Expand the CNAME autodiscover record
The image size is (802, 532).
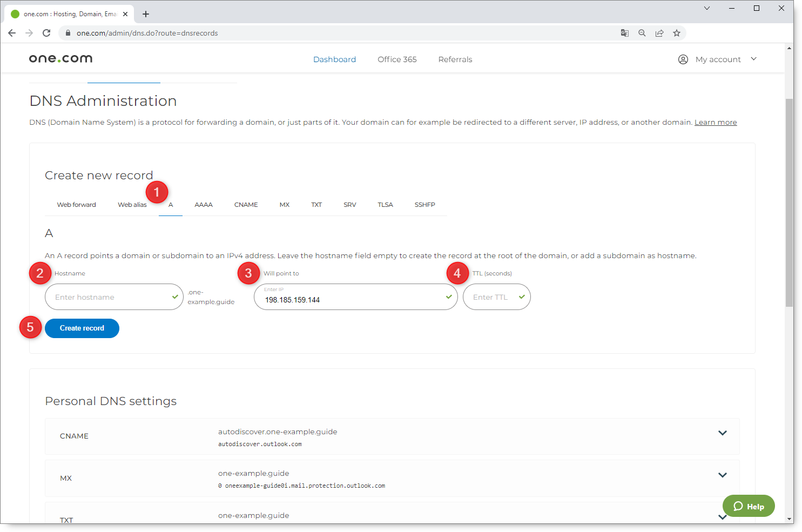722,433
